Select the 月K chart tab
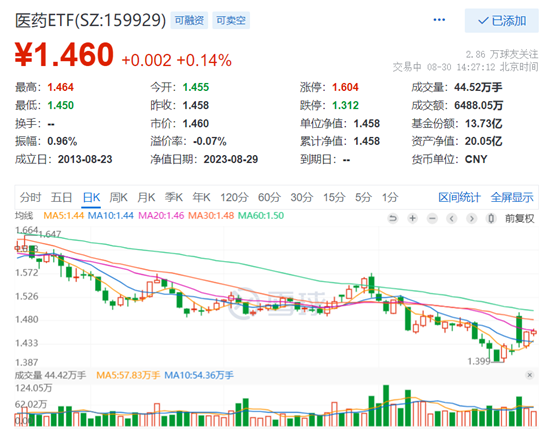554x429 pixels. [x=146, y=197]
